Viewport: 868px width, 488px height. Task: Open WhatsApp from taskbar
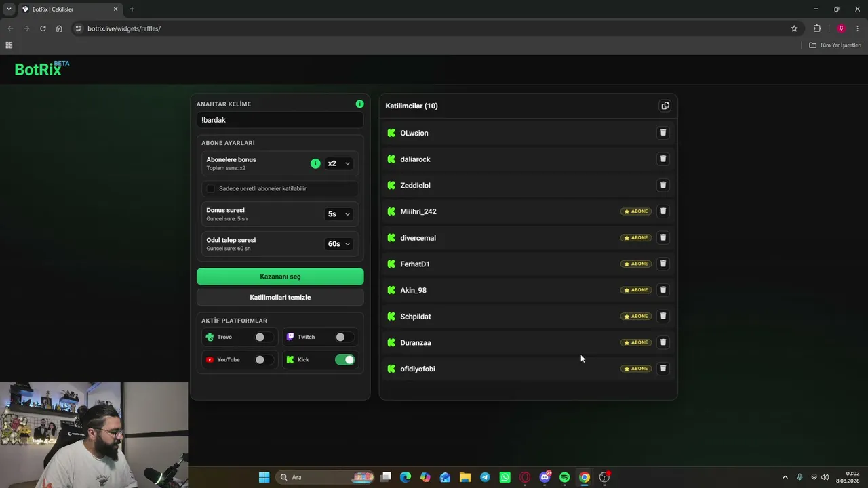click(x=505, y=477)
